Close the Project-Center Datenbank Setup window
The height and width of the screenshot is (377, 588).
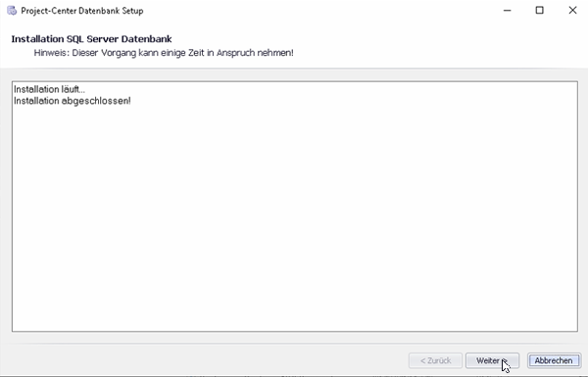pyautogui.click(x=572, y=11)
